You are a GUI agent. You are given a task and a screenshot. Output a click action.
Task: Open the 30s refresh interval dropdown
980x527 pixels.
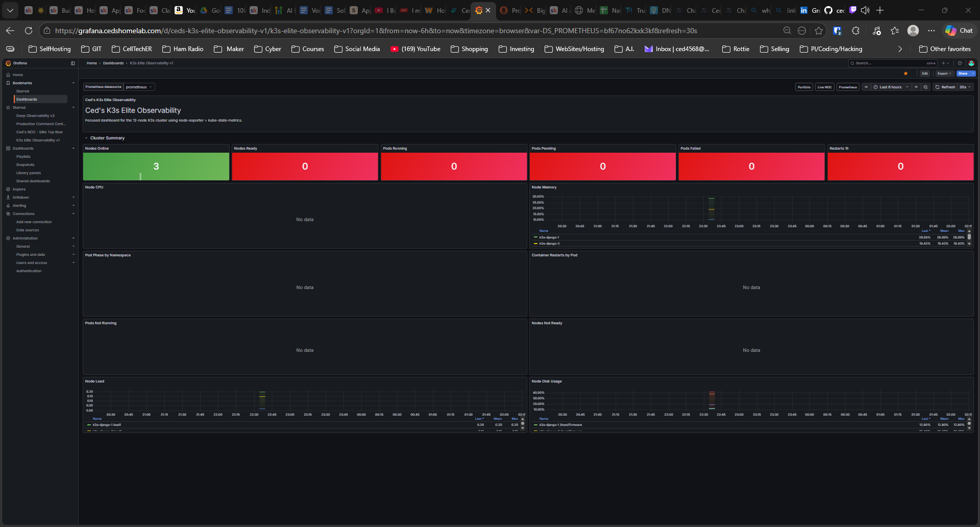[x=965, y=87]
